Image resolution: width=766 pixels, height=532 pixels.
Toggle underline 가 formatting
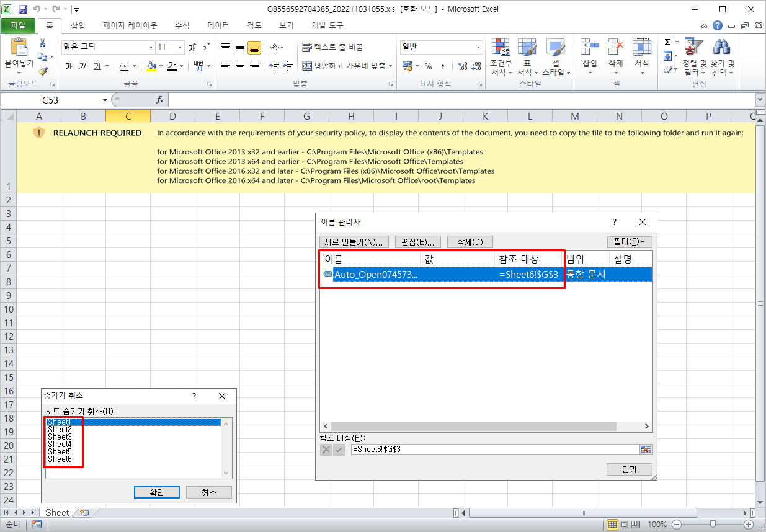[x=97, y=66]
